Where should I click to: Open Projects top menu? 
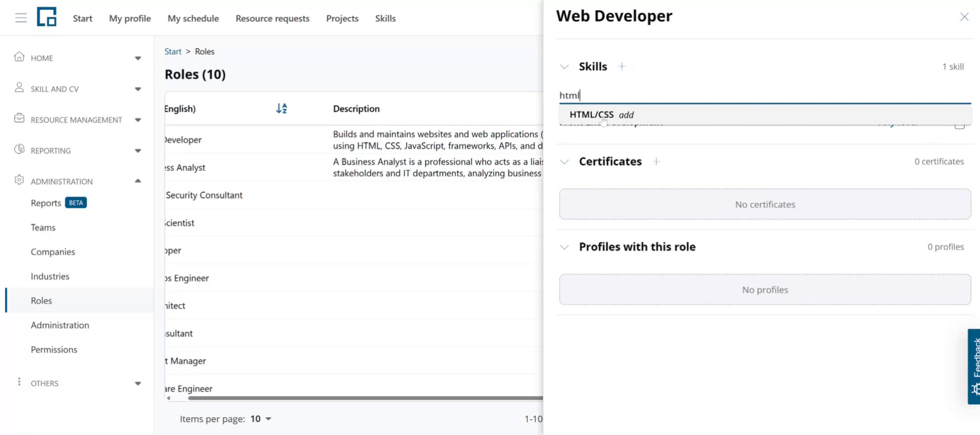point(342,18)
